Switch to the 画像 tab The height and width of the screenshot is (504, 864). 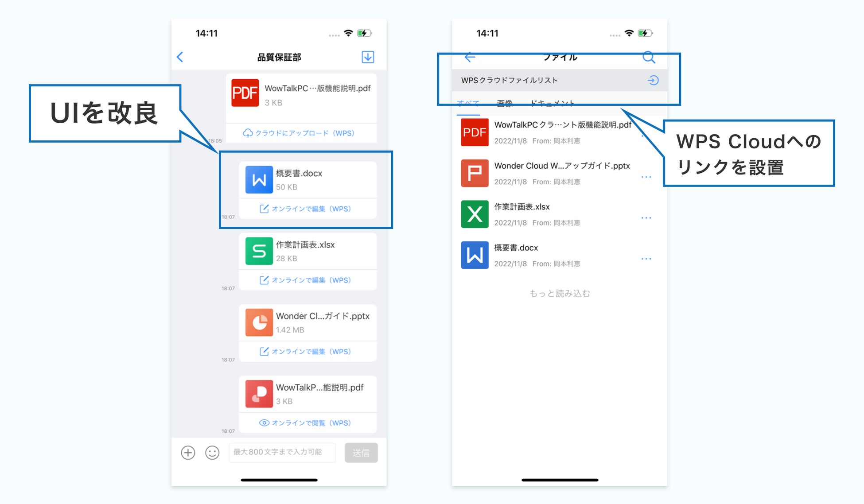point(504,104)
